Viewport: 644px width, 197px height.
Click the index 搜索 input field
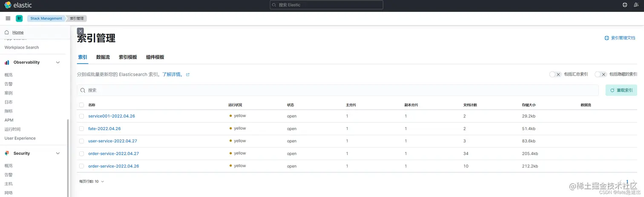pos(338,90)
